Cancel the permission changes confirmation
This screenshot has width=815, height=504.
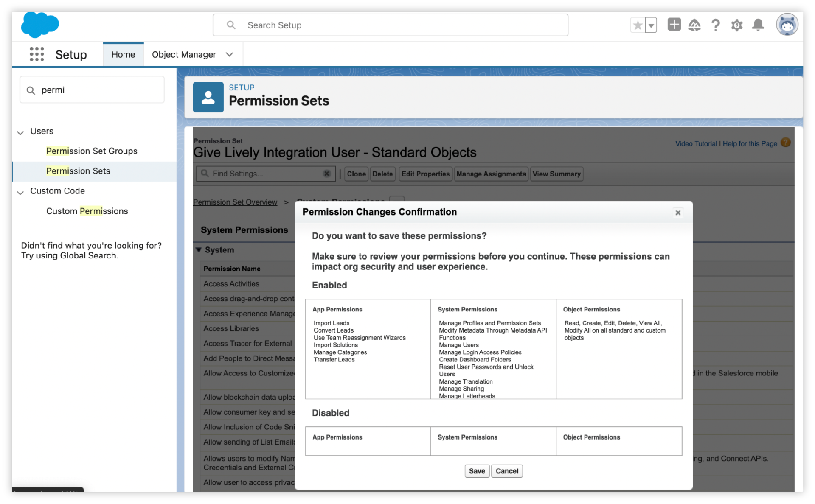[x=507, y=471]
